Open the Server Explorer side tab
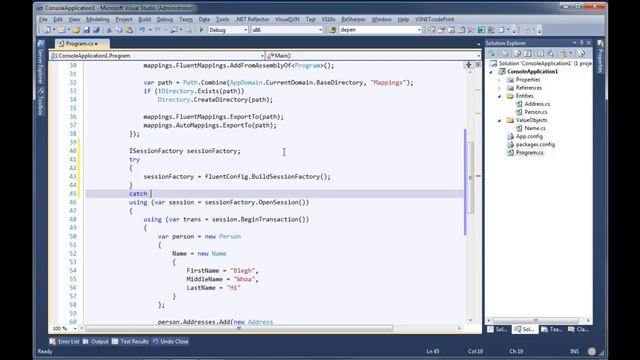The height and width of the screenshot is (360, 640). pos(40,62)
